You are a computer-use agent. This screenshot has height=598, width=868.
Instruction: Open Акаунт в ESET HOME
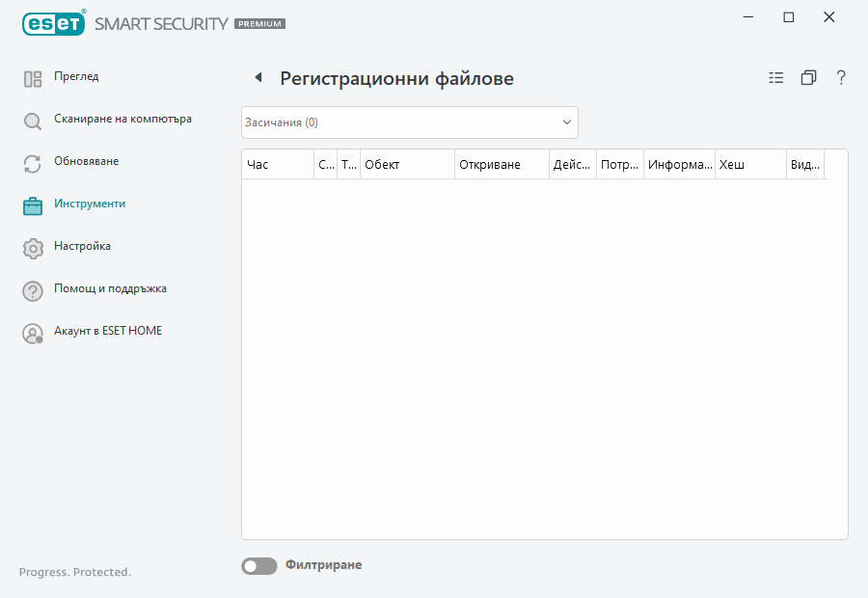coord(108,331)
